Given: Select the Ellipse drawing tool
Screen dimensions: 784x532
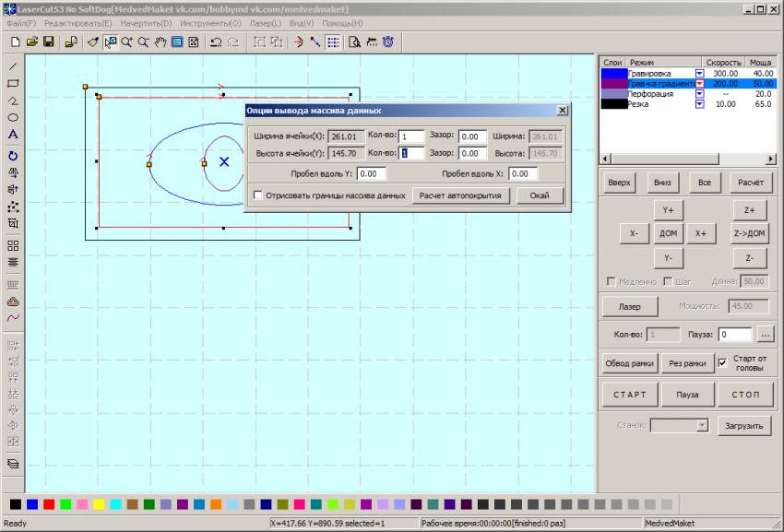Looking at the screenshot, I should pos(13,118).
